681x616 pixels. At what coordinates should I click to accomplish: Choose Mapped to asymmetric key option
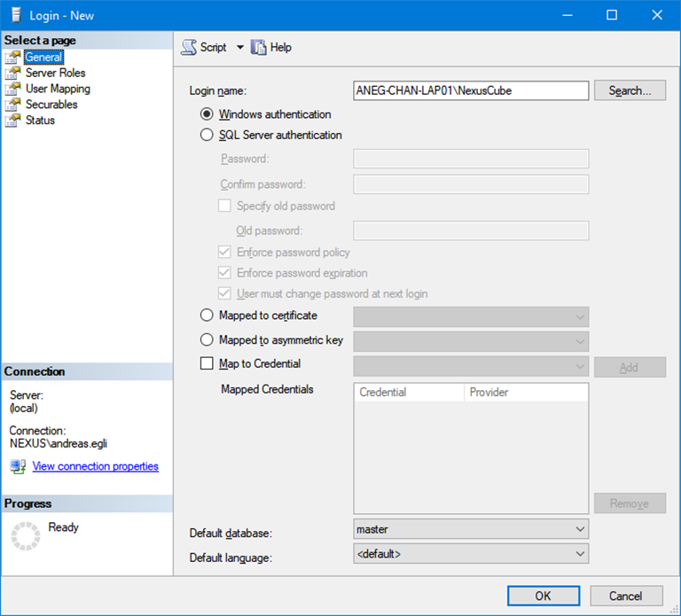tap(207, 340)
